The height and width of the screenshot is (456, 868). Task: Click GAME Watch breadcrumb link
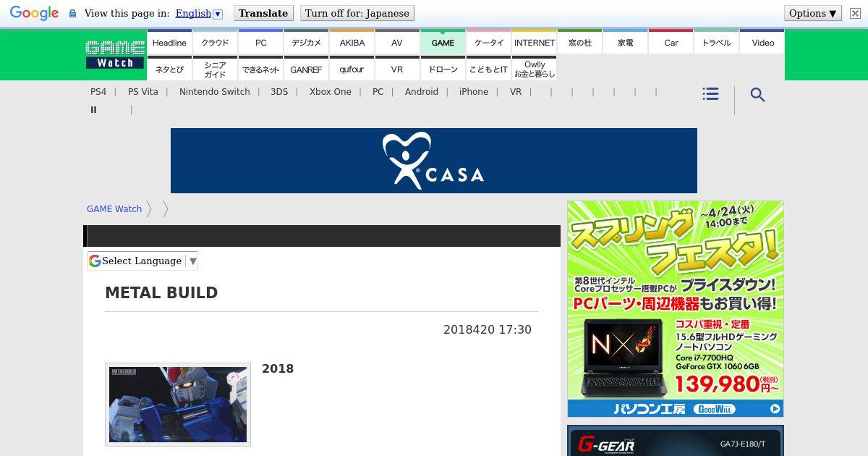(114, 209)
